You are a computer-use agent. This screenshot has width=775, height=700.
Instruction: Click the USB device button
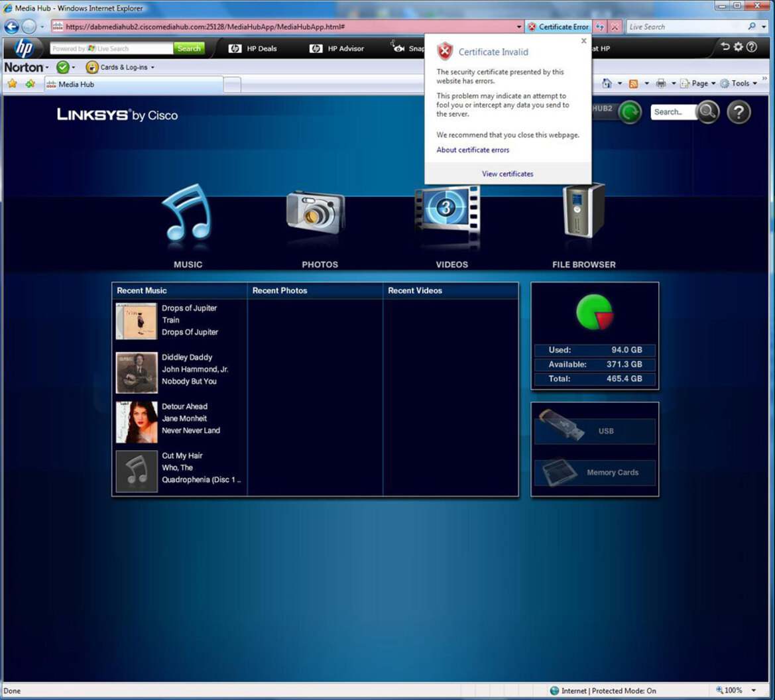point(595,431)
